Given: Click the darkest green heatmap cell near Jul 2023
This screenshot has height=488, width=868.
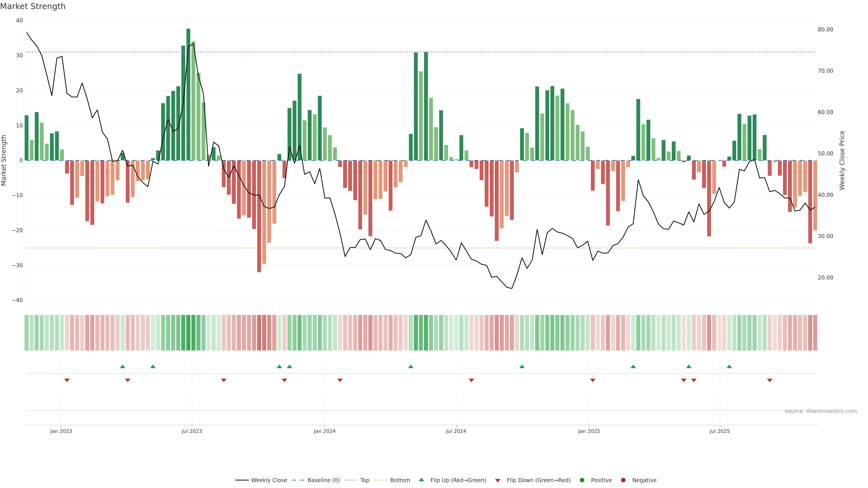Looking at the screenshot, I should pos(188,333).
